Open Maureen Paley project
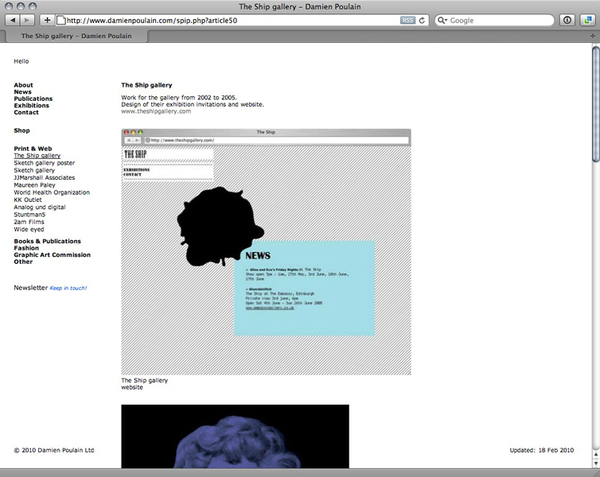 tap(34, 185)
